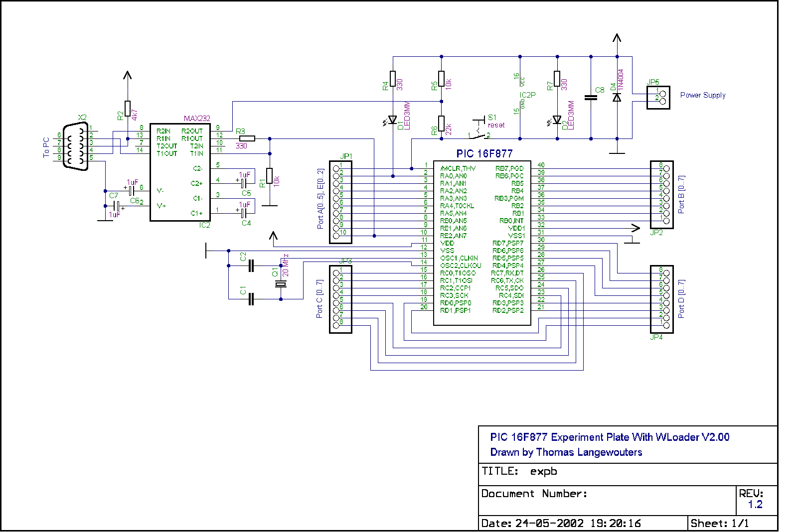This screenshot has height=532, width=797.
Task: Click the "/MCLR,THV" pin name
Action: (x=458, y=168)
